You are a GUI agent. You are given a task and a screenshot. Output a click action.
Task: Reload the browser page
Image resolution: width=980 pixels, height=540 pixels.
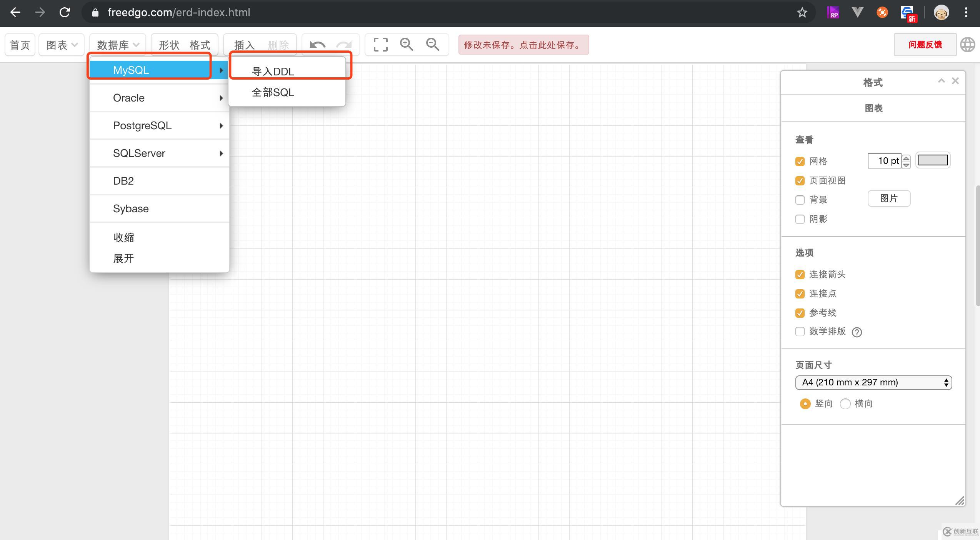point(65,12)
